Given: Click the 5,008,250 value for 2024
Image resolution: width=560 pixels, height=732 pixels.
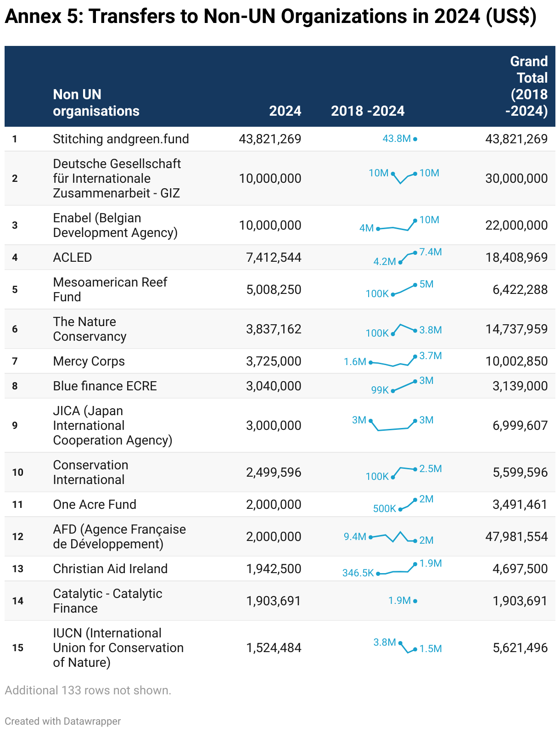Looking at the screenshot, I should coord(274,290).
